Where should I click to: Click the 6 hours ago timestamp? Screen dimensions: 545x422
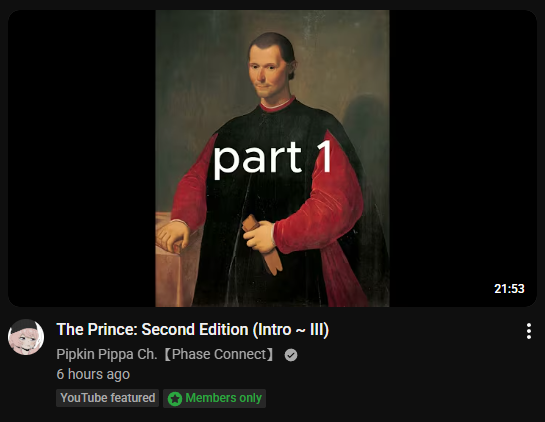[x=93, y=374]
